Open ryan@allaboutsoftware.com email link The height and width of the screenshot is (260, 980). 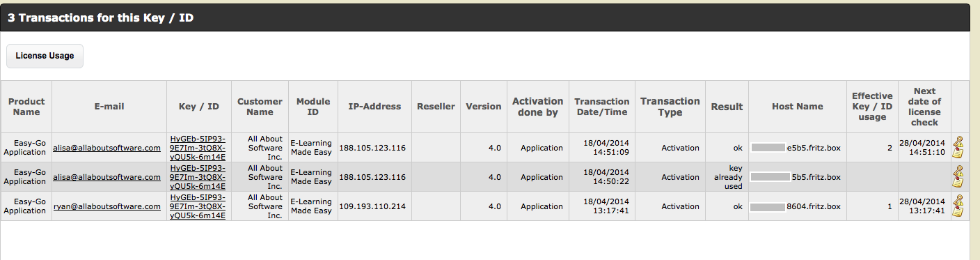tap(107, 206)
